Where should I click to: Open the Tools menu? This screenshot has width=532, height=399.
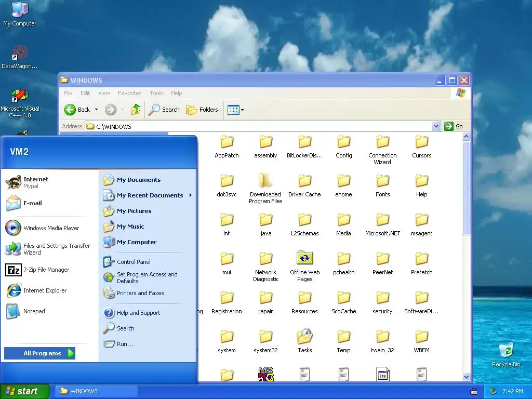coord(156,93)
